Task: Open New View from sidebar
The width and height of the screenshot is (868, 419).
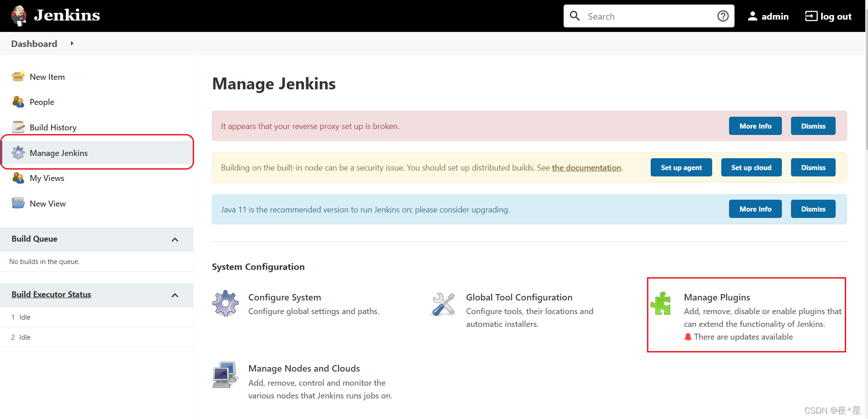Action: (47, 204)
